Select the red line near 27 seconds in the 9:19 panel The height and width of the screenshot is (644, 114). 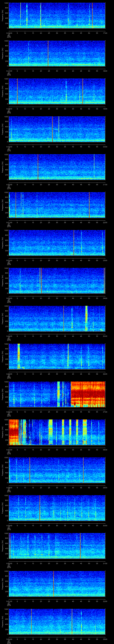[52, 129]
